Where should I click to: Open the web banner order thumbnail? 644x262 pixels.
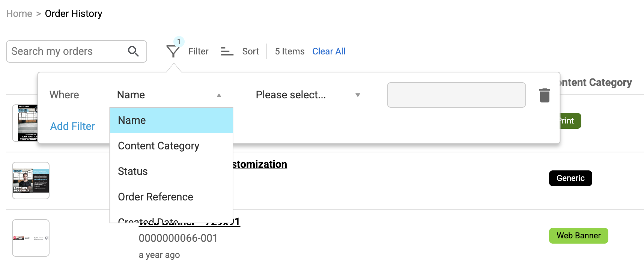point(31,238)
